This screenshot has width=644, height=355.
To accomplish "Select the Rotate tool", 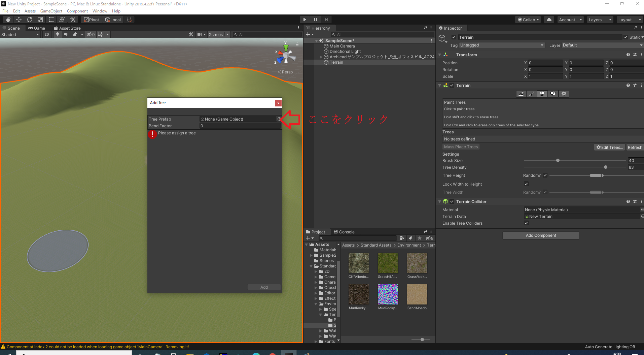I will point(30,20).
